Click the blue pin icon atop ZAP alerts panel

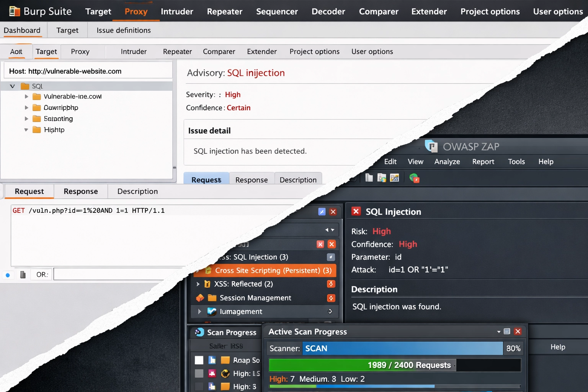pos(322,212)
